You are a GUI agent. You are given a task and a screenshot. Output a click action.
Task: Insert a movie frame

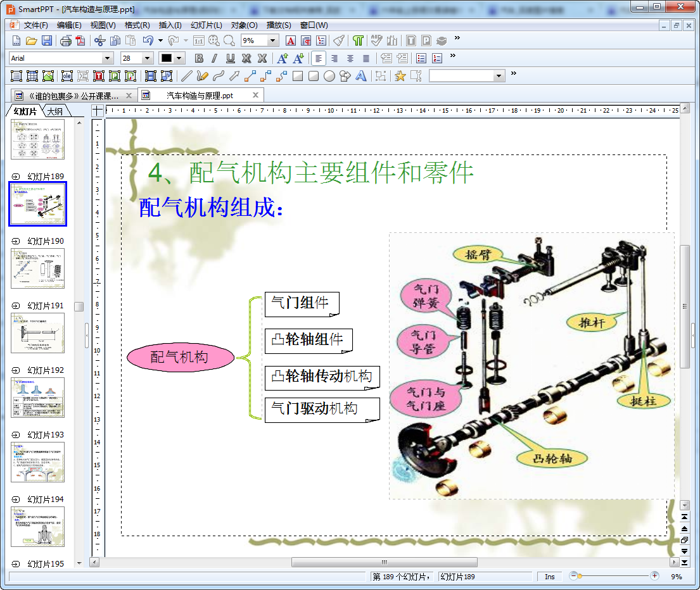(151, 76)
